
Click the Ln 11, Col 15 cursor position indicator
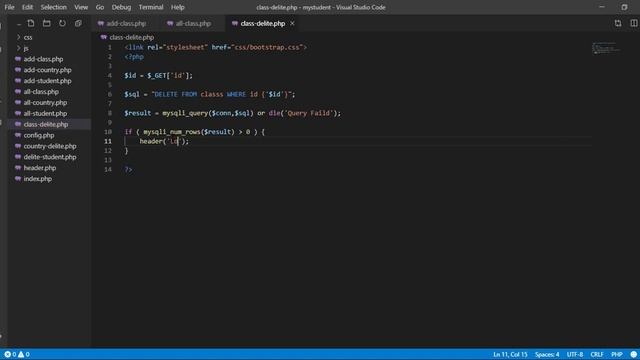[510, 354]
